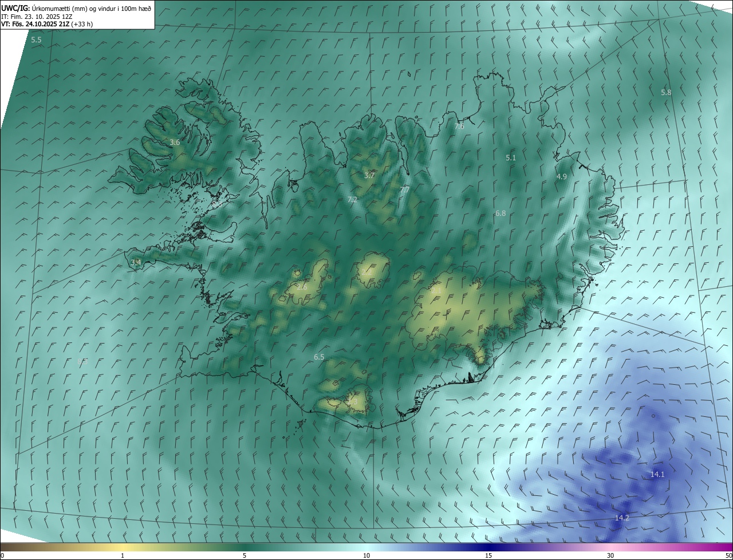733x560 pixels.
Task: Click the 7.2 value label on the map
Action: pos(352,199)
